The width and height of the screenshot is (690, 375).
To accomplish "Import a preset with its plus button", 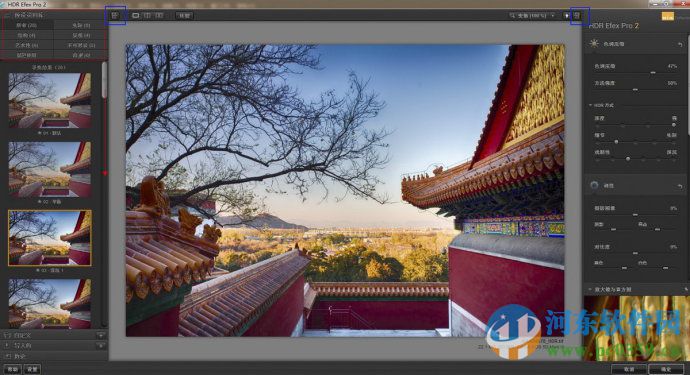I will (101, 346).
